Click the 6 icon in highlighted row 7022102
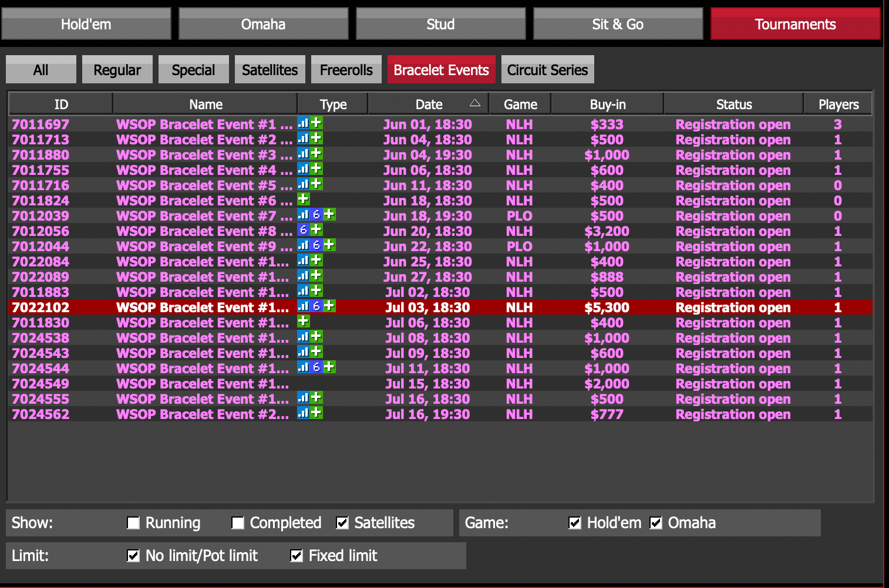 [316, 306]
